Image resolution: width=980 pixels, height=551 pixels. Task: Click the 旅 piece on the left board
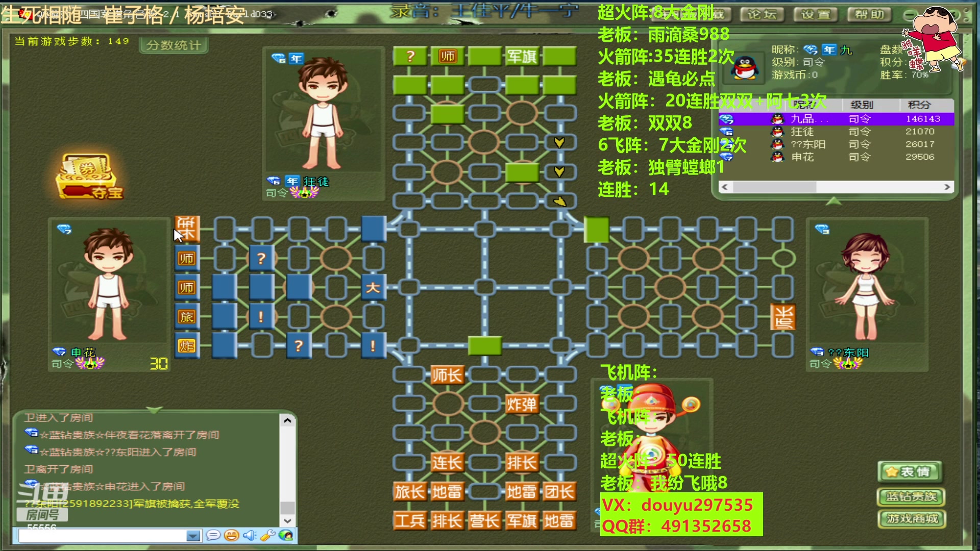coord(187,317)
